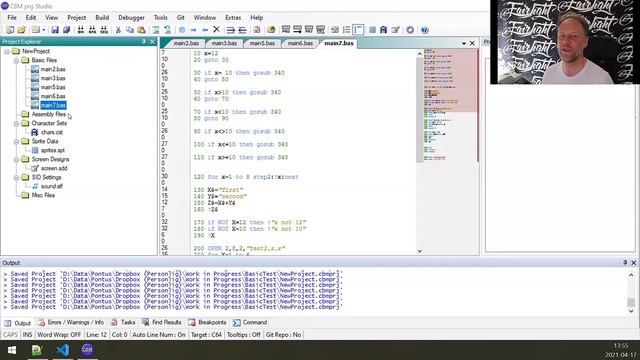Open dropdown arrow beside third toolbar icon
Screen dimensions: 640x360
tap(44, 30)
